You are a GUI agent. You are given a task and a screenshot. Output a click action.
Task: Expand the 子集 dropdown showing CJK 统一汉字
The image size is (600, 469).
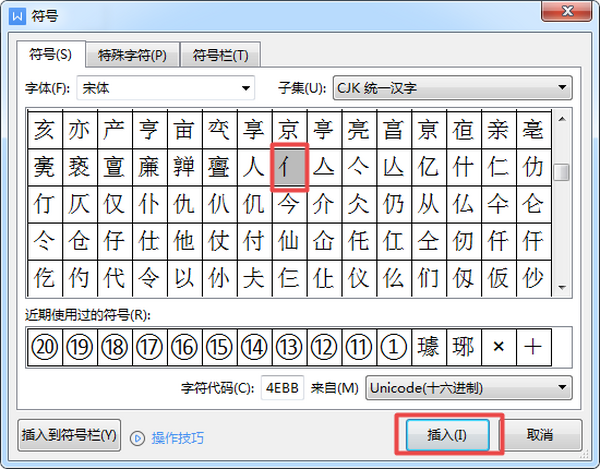point(453,88)
